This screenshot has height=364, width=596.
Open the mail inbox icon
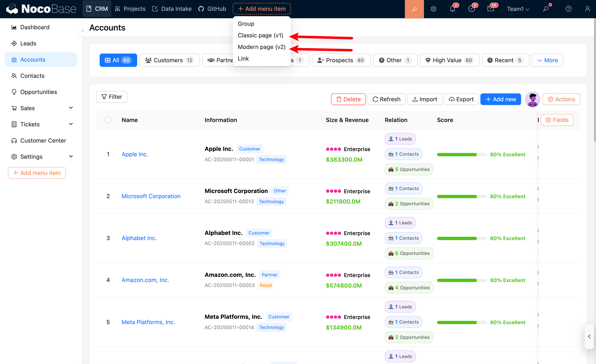click(491, 9)
